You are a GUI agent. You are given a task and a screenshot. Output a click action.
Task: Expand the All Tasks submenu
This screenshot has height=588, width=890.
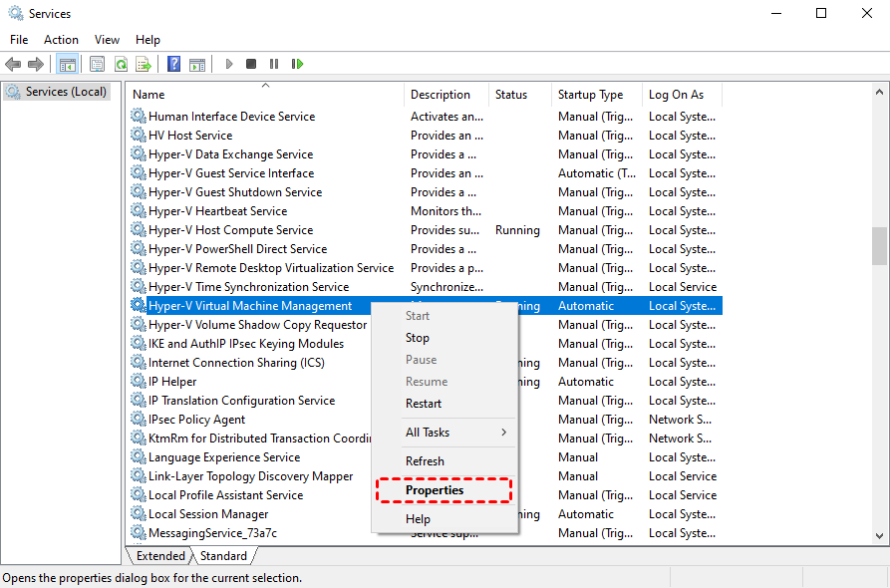pyautogui.click(x=431, y=432)
